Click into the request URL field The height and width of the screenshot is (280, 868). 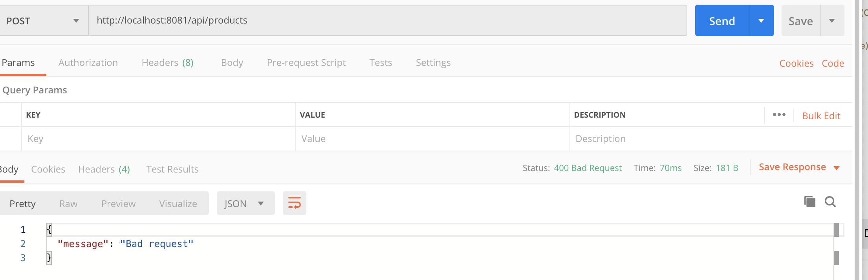[x=387, y=20]
